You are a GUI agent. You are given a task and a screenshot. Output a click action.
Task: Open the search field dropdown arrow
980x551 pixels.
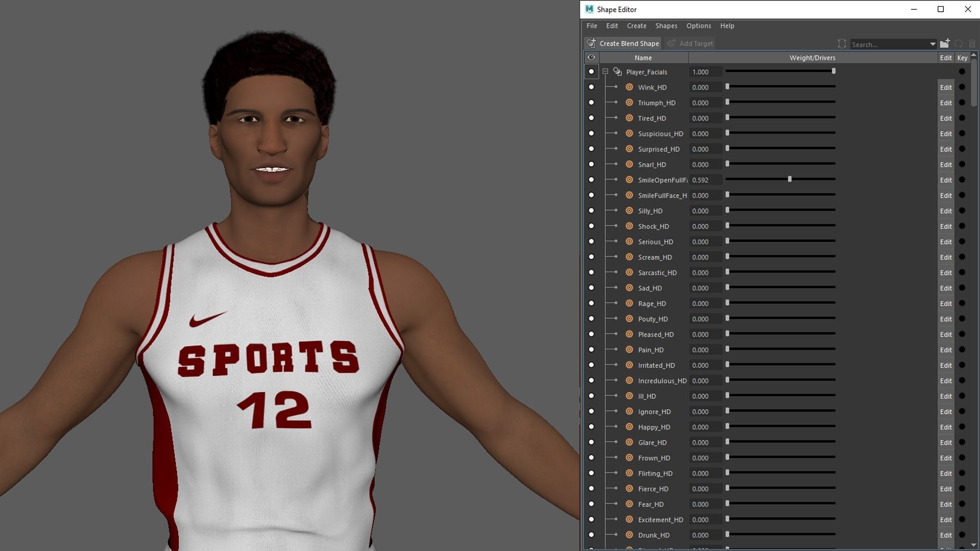[x=933, y=44]
